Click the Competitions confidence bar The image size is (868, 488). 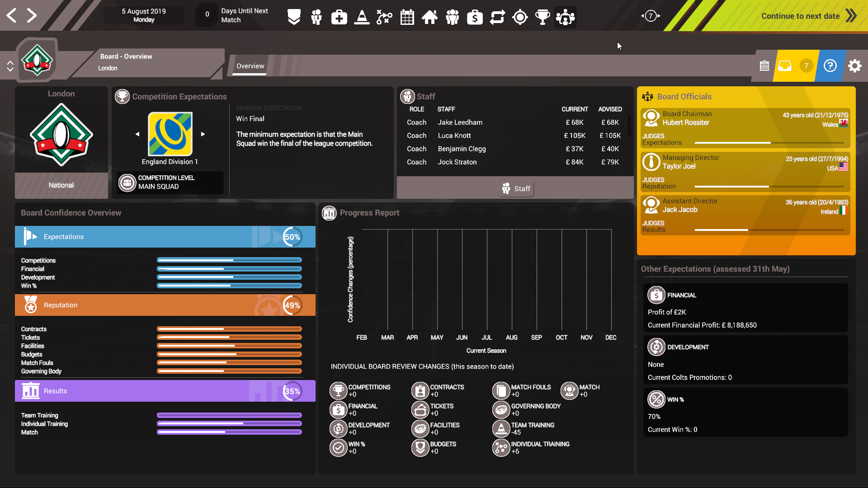(x=229, y=260)
